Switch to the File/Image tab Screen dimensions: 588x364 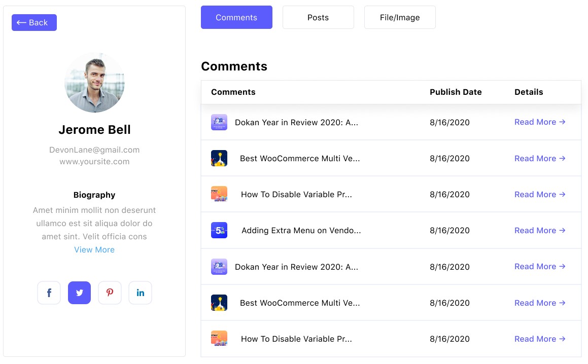[400, 17]
